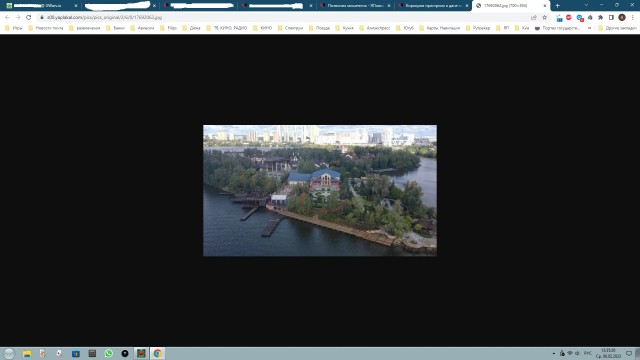Open the blue extension icon after the star

(559, 18)
